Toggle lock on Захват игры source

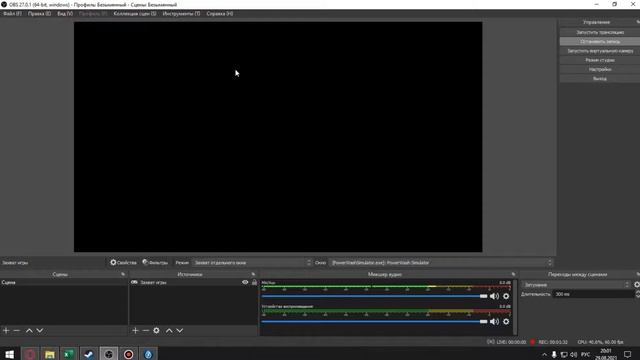pos(254,282)
